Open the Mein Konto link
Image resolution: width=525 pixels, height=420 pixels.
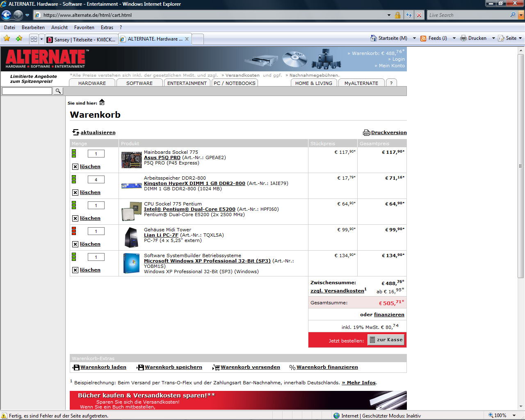[x=392, y=66]
